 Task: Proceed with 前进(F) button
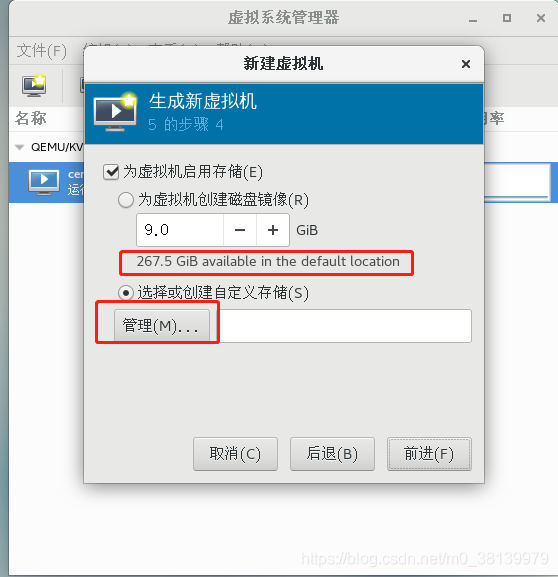click(x=429, y=454)
